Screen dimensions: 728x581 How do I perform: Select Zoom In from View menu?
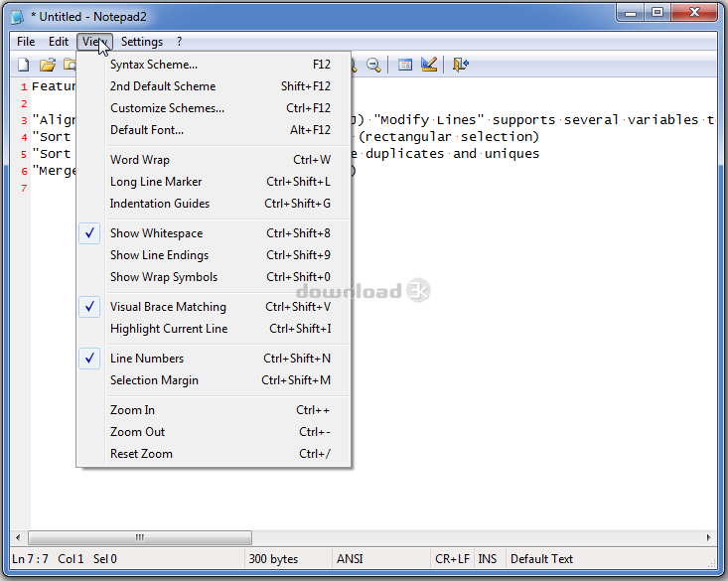215,409
